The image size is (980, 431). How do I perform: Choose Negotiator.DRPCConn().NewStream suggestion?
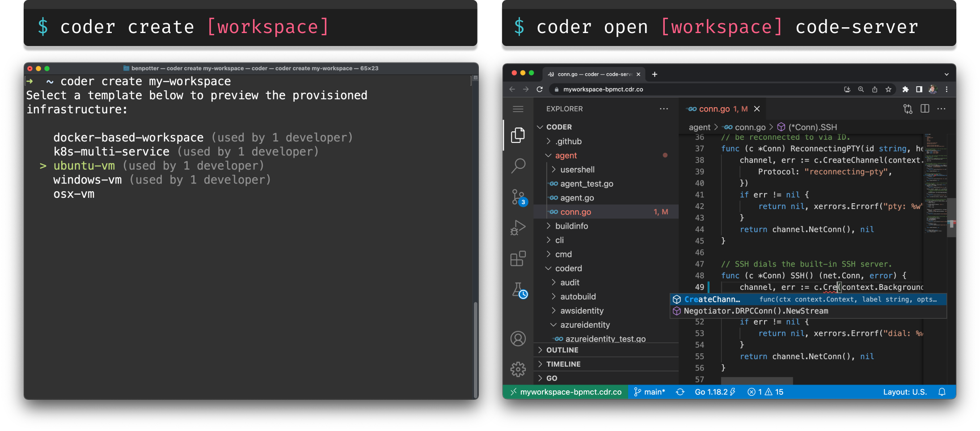click(x=808, y=311)
